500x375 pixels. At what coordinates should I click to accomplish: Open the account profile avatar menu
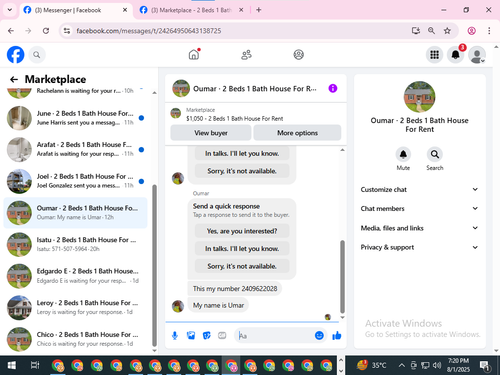tap(477, 55)
